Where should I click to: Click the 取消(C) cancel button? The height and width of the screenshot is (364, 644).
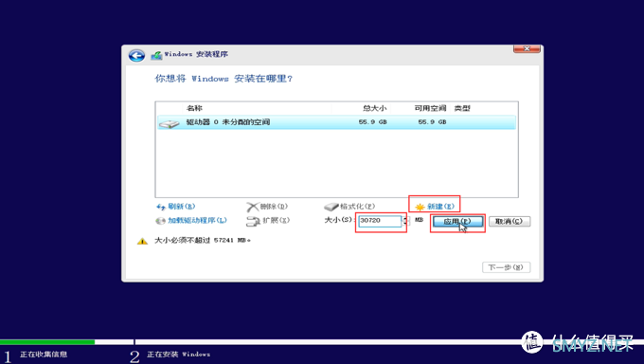[510, 221]
